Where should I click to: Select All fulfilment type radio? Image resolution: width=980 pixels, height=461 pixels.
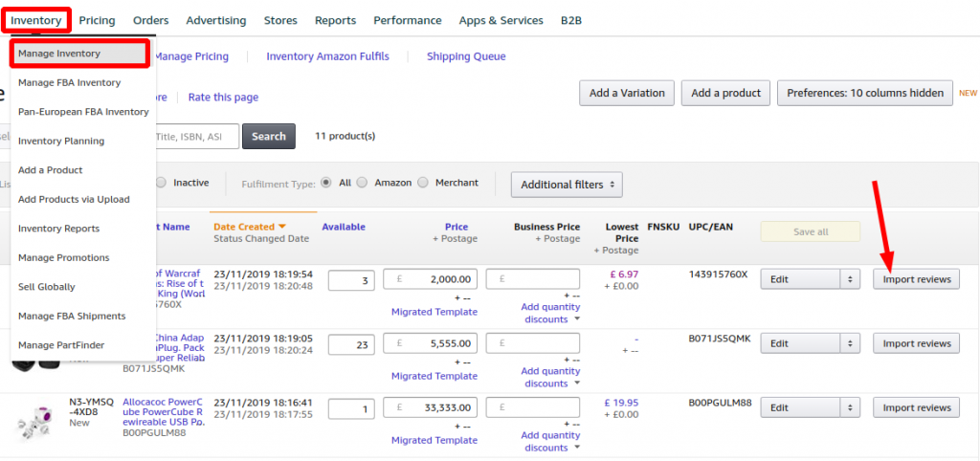(x=325, y=183)
